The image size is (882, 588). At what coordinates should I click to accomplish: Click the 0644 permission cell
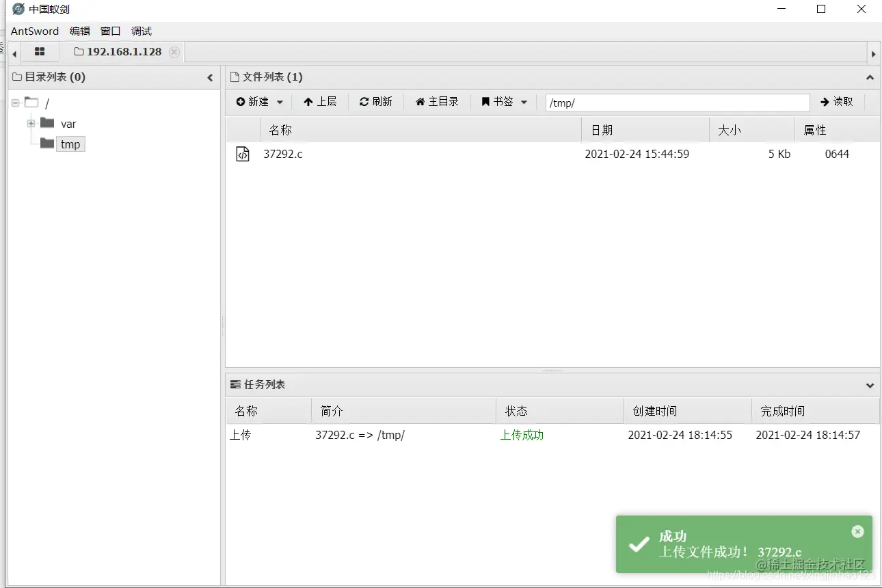(837, 155)
